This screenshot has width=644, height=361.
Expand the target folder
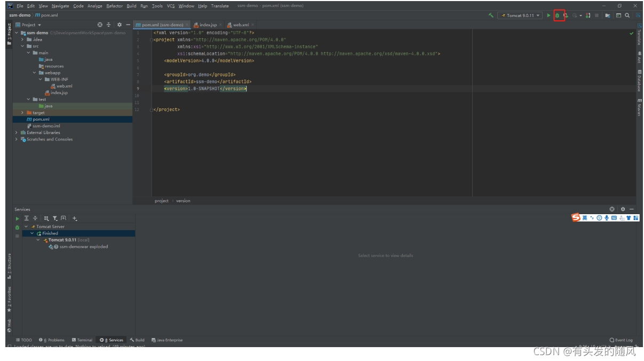(22, 113)
